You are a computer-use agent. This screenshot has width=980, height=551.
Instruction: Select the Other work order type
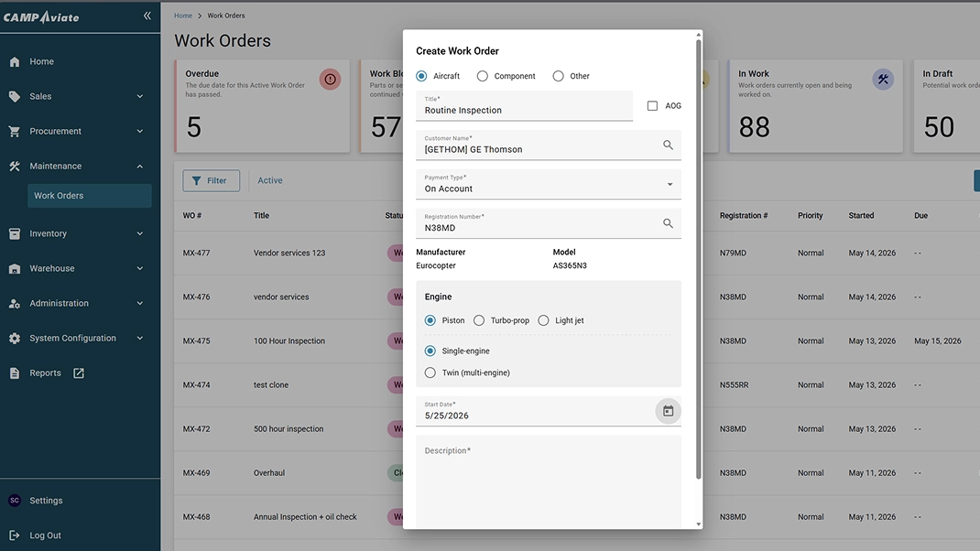pyautogui.click(x=558, y=76)
